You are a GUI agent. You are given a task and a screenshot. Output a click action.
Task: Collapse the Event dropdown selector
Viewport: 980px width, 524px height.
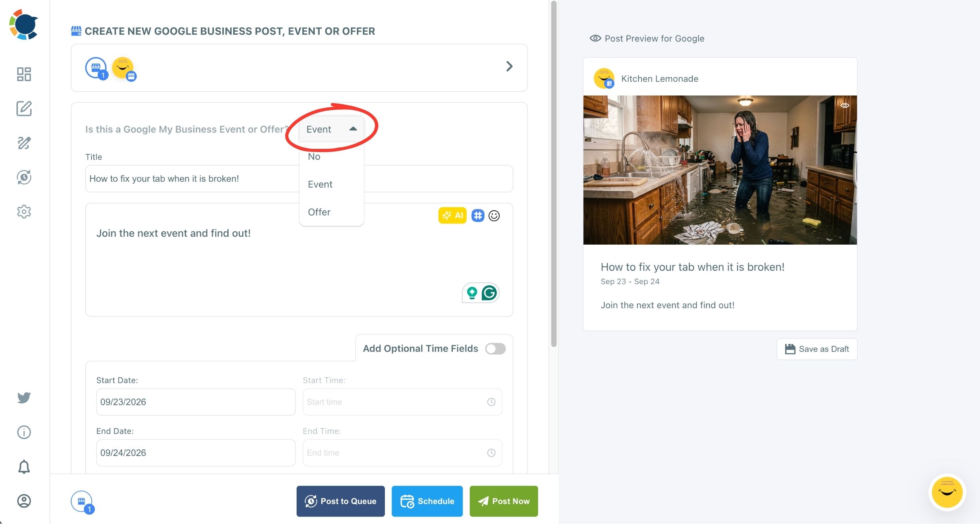coord(331,129)
